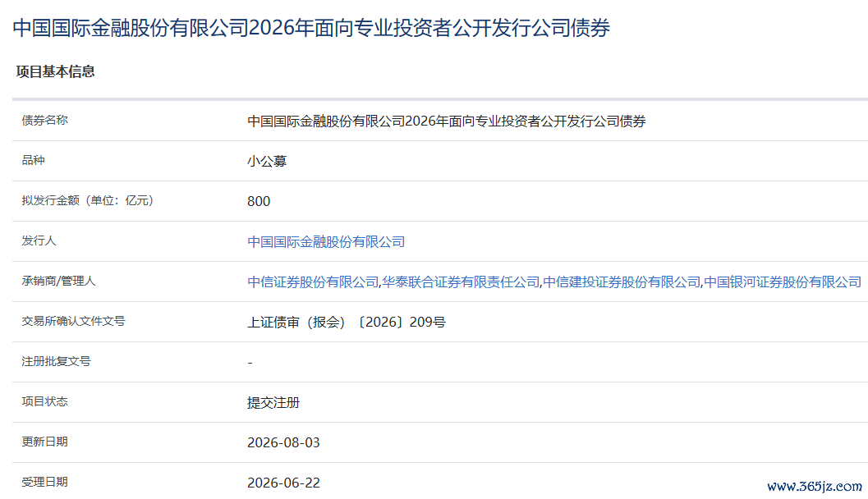The height and width of the screenshot is (499, 868).
Task: Open underwriter link 华泰联合证券有限责任公司
Action: pos(461,282)
